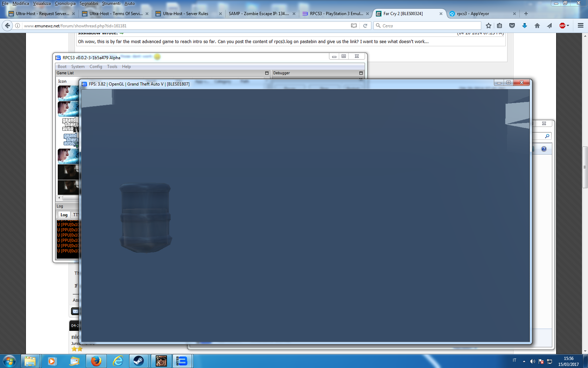This screenshot has height=368, width=588.
Task: Open Windows Start button
Action: (9, 361)
